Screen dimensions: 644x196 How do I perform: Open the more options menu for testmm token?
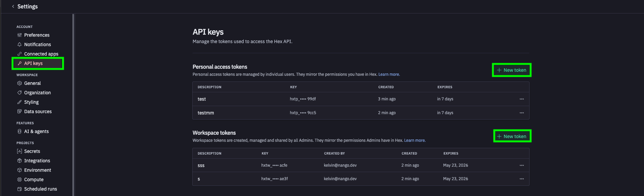point(522,113)
